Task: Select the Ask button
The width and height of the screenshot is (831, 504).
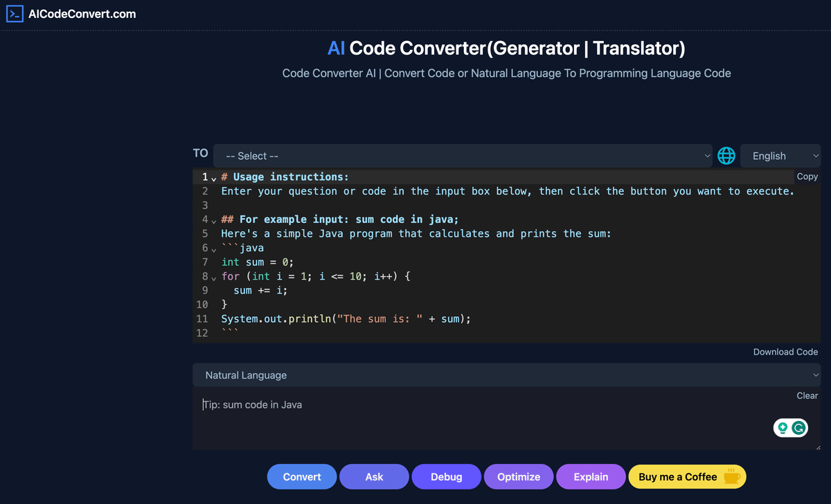Action: click(374, 476)
